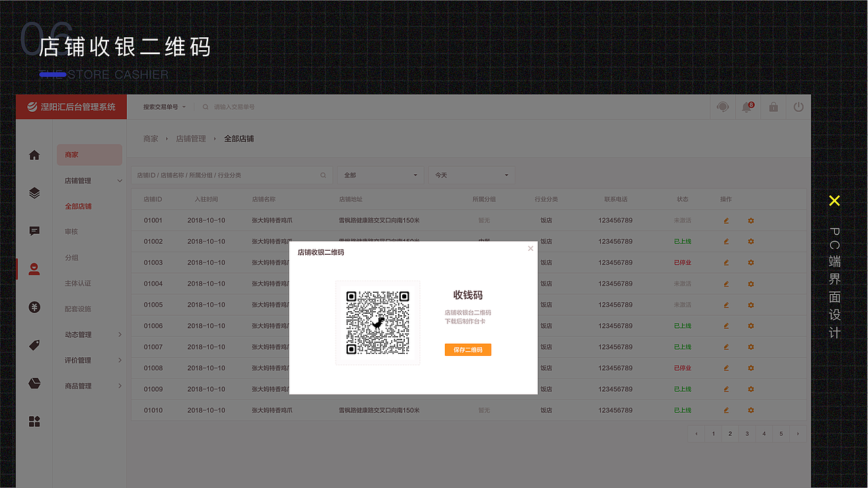Go to pagination page 4

point(764,434)
